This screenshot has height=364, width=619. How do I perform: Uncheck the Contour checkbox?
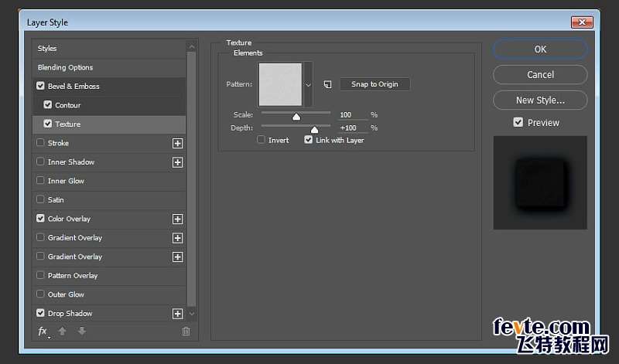coord(48,104)
